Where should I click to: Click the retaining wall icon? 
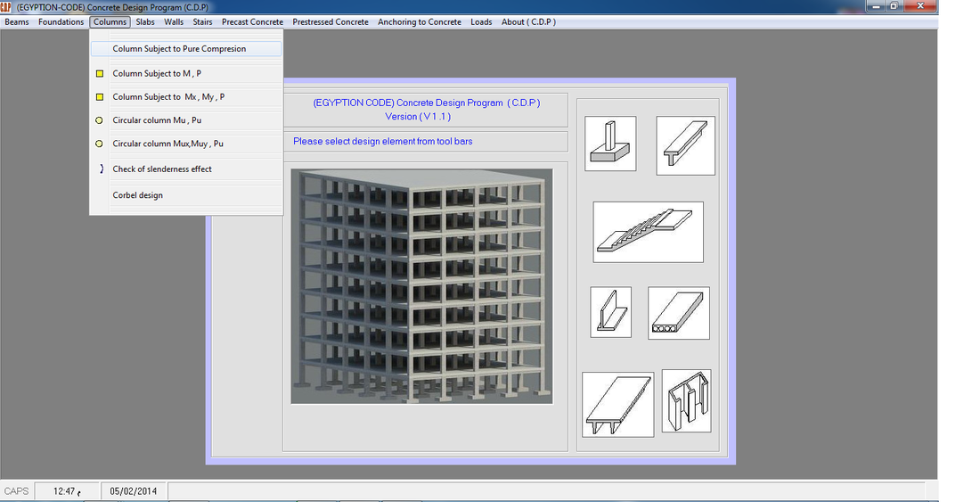tap(610, 312)
